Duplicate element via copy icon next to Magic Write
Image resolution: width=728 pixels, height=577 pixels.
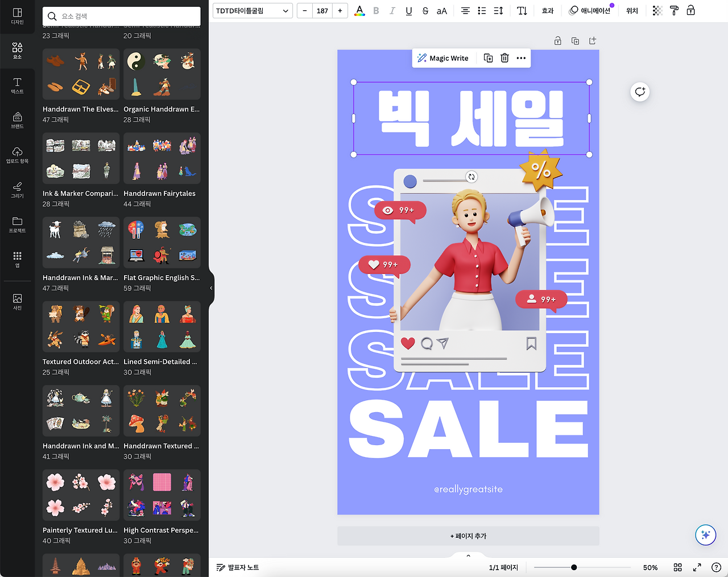pos(487,57)
